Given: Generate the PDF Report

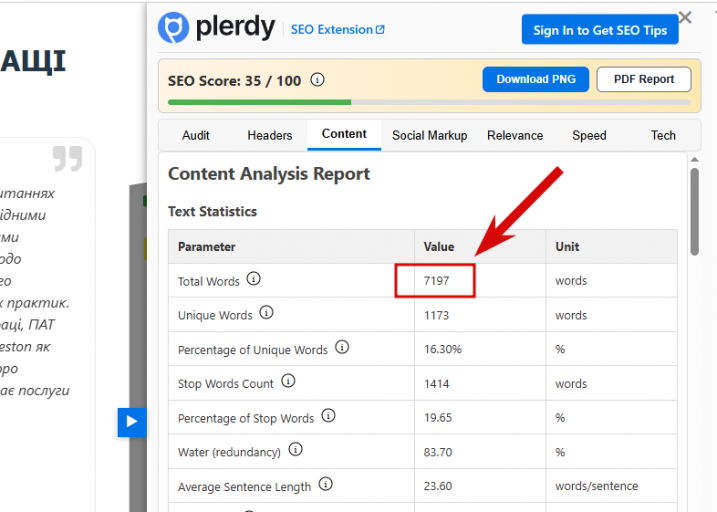Looking at the screenshot, I should (x=644, y=79).
